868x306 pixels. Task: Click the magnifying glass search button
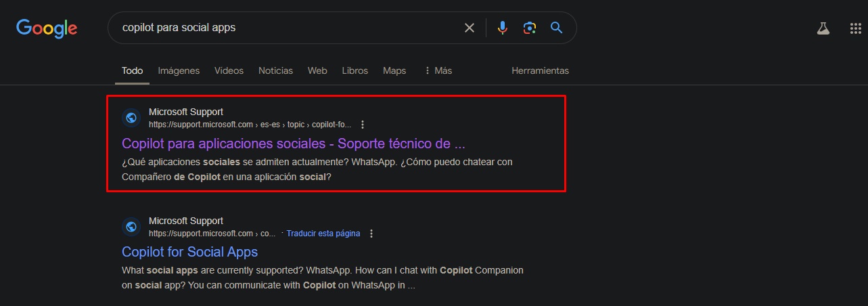556,28
